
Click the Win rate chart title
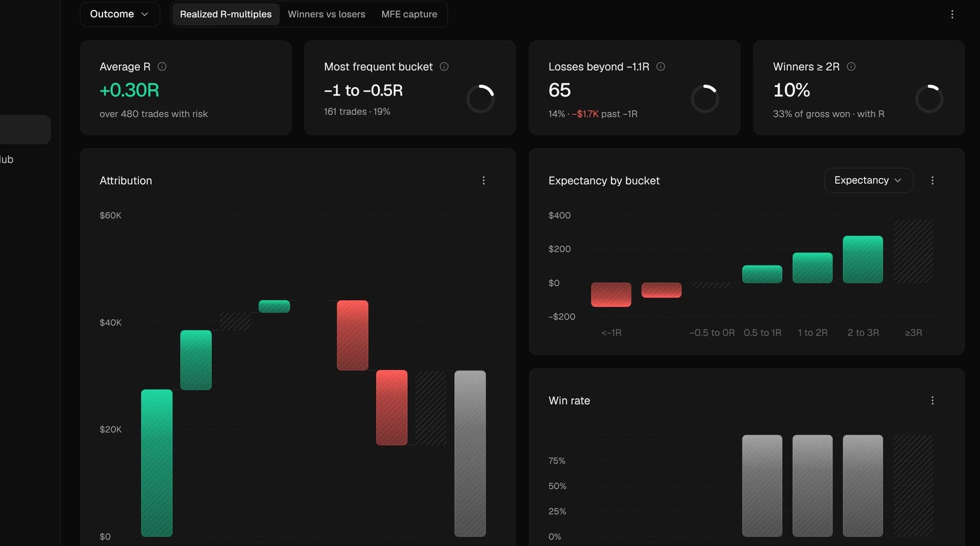tap(569, 401)
